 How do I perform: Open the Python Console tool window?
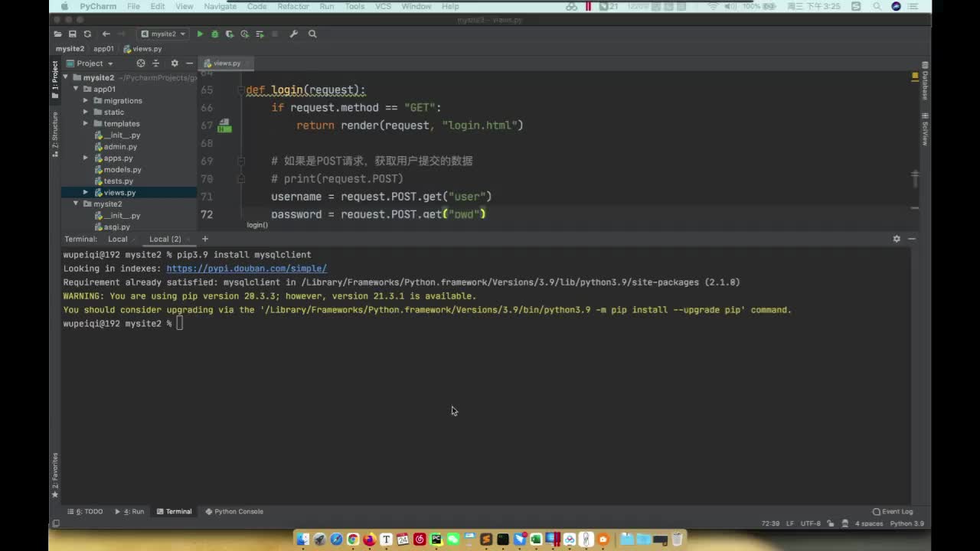pyautogui.click(x=234, y=511)
